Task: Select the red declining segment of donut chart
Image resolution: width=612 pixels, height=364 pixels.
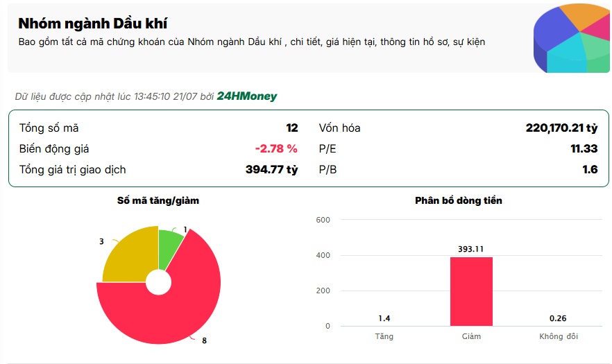Action: click(x=168, y=312)
